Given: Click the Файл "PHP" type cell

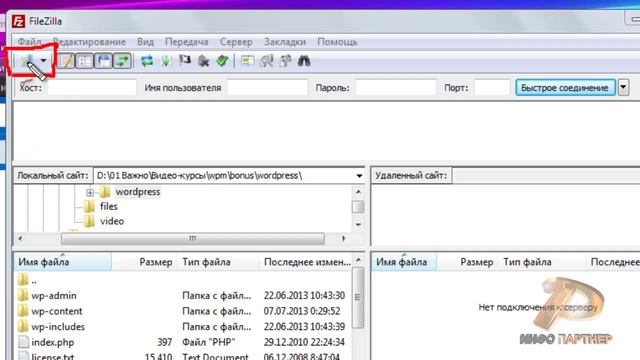Looking at the screenshot, I should coord(209,342).
